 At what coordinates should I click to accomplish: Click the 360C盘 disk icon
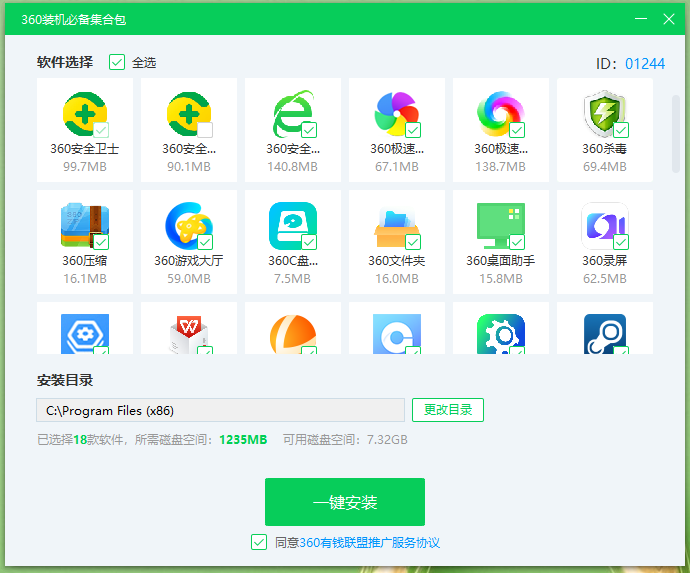click(293, 226)
